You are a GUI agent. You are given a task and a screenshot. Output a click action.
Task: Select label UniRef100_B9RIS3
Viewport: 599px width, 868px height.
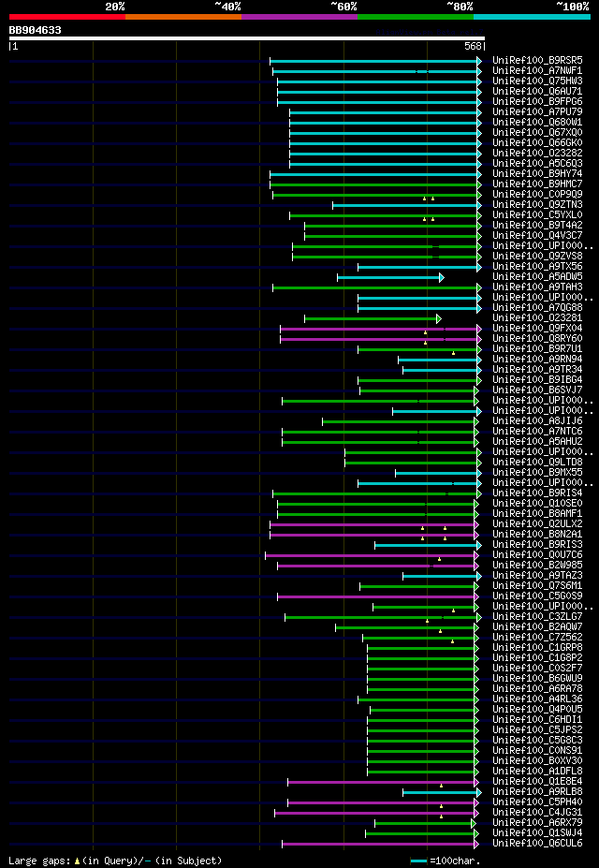click(x=537, y=545)
